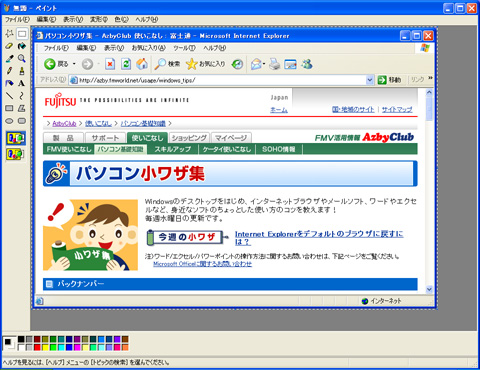
Task: Open Paint's 編集(E) menu
Action: pos(46,19)
